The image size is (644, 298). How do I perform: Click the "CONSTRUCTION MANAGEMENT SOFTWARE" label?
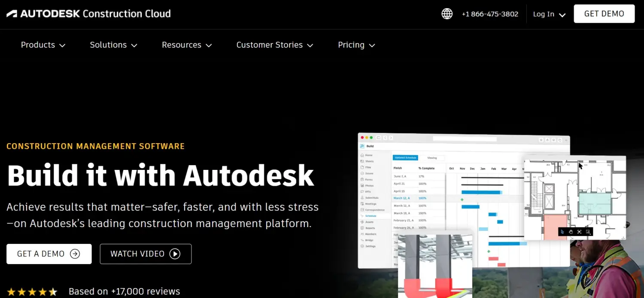tap(95, 146)
